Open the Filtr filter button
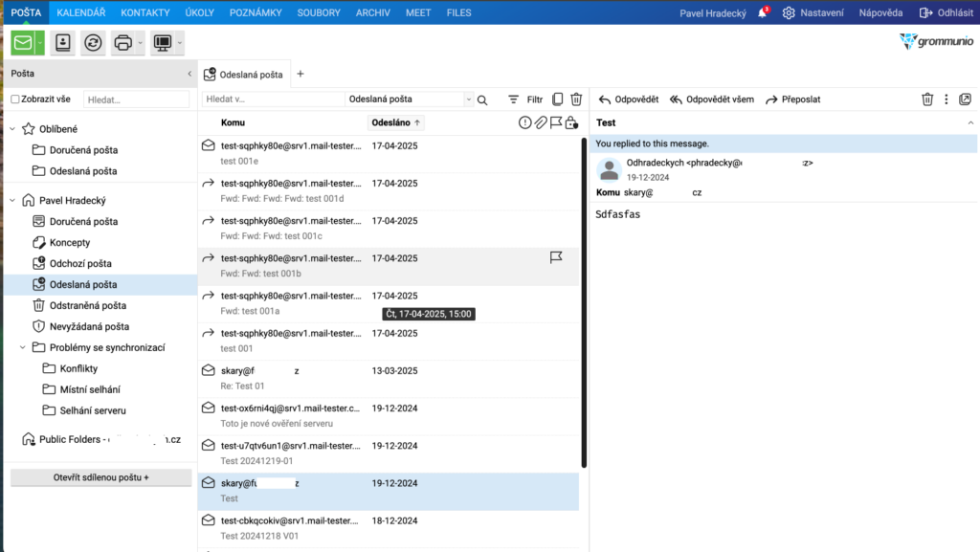 525,99
